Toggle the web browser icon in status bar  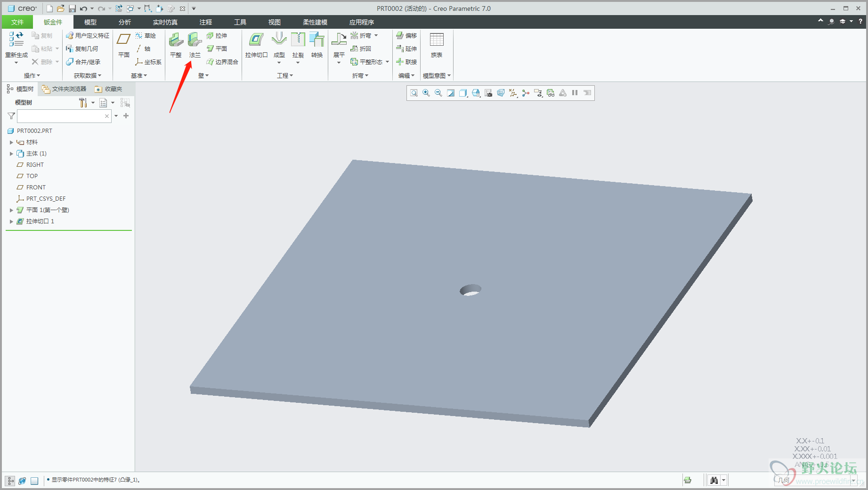point(22,481)
